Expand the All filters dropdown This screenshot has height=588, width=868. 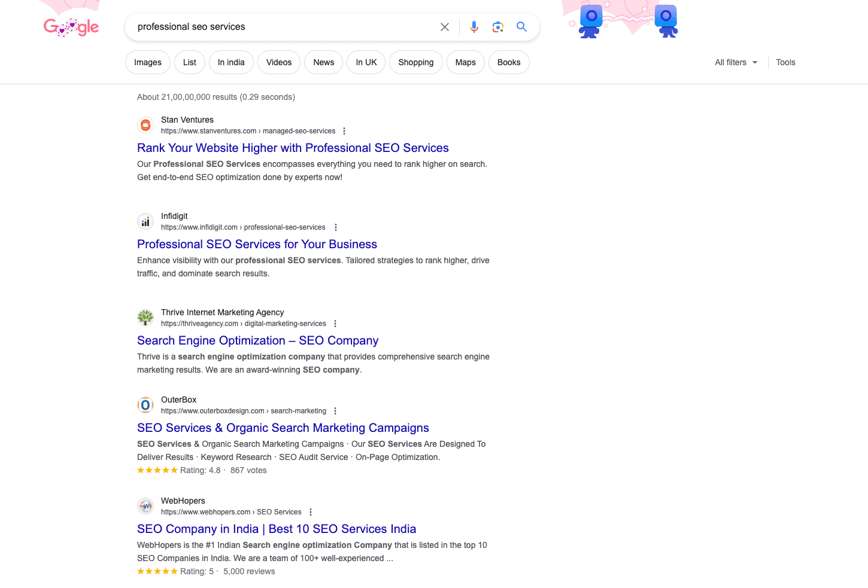click(736, 62)
